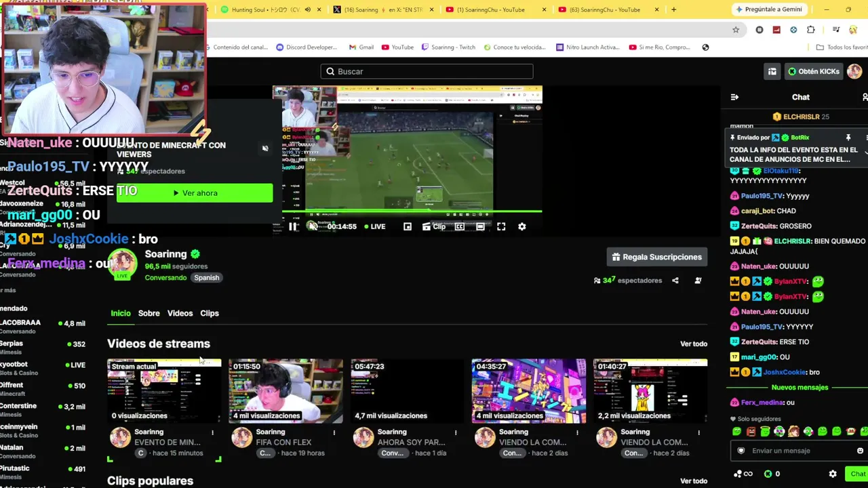Open the Discord Developer bookmark
This screenshot has height=488, width=868.
(x=307, y=47)
